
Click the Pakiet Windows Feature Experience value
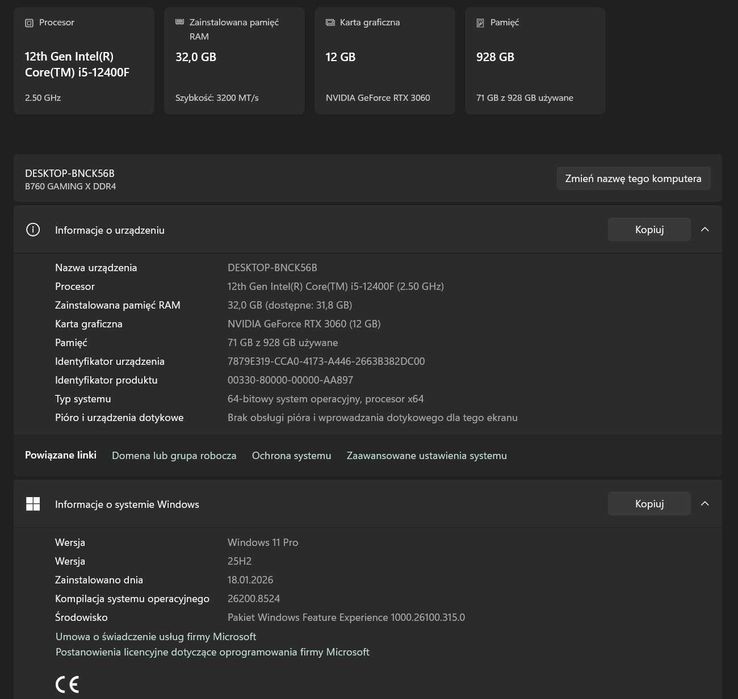pos(346,617)
